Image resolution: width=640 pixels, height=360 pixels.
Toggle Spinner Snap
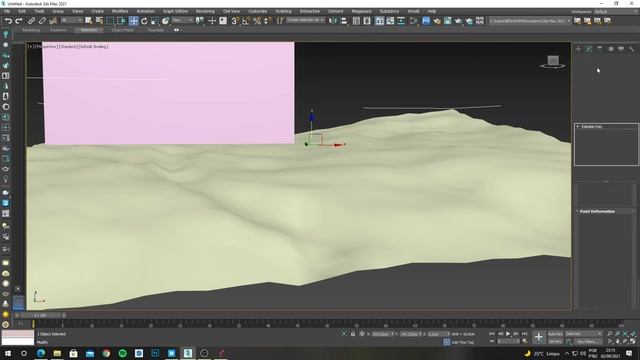point(268,20)
